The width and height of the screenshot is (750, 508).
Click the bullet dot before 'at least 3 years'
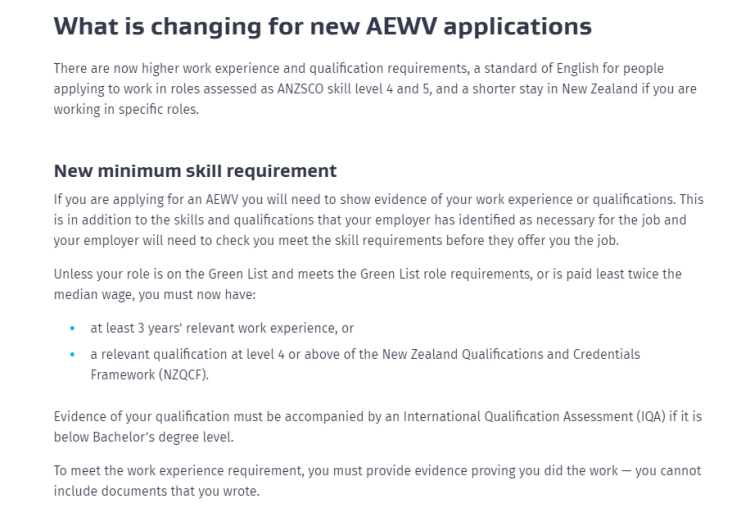tap(73, 328)
